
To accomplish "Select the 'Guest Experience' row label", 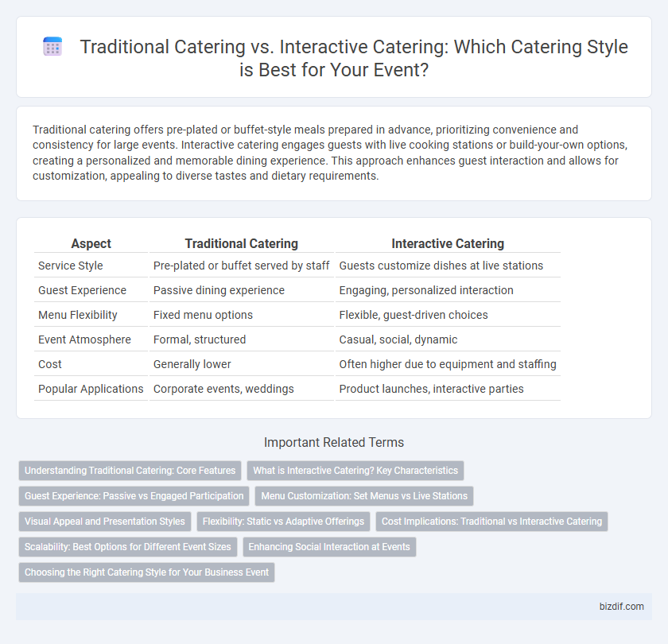I will [82, 290].
